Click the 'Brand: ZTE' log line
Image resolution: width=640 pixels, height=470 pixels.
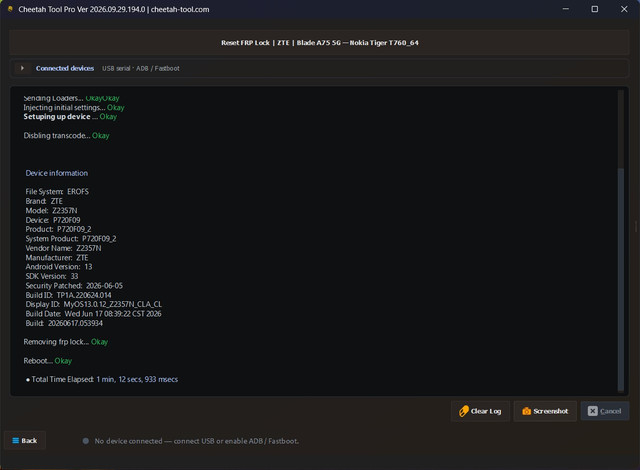44,201
